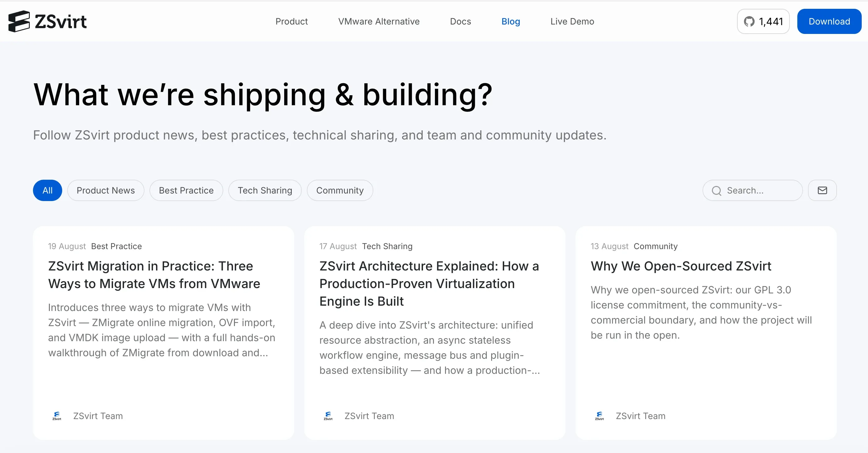Select the All filter pill
Screen dimensions: 868x453
[47, 190]
